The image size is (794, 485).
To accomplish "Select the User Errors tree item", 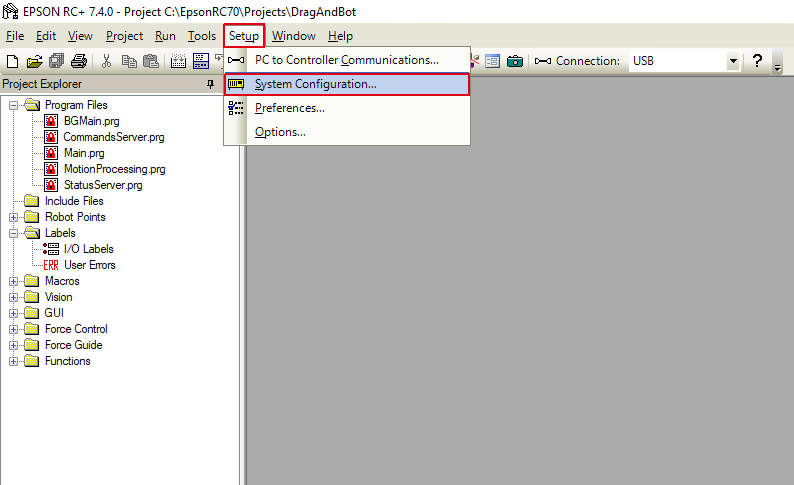I will tap(90, 265).
